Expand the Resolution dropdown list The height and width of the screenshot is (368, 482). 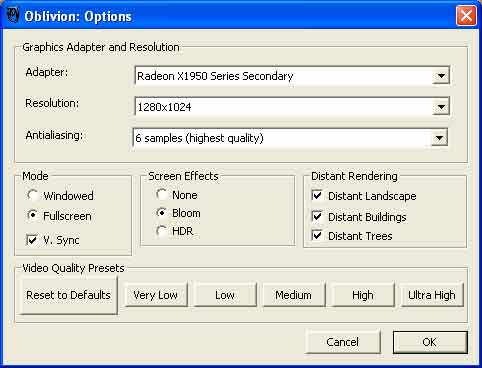click(x=441, y=107)
